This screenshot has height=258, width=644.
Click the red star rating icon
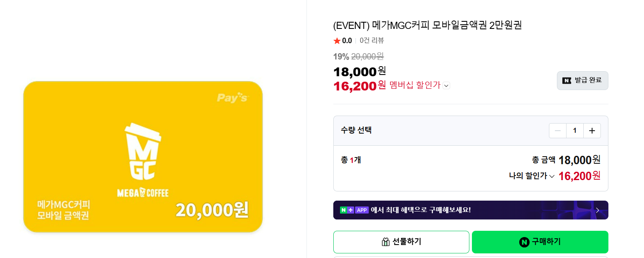coord(337,40)
